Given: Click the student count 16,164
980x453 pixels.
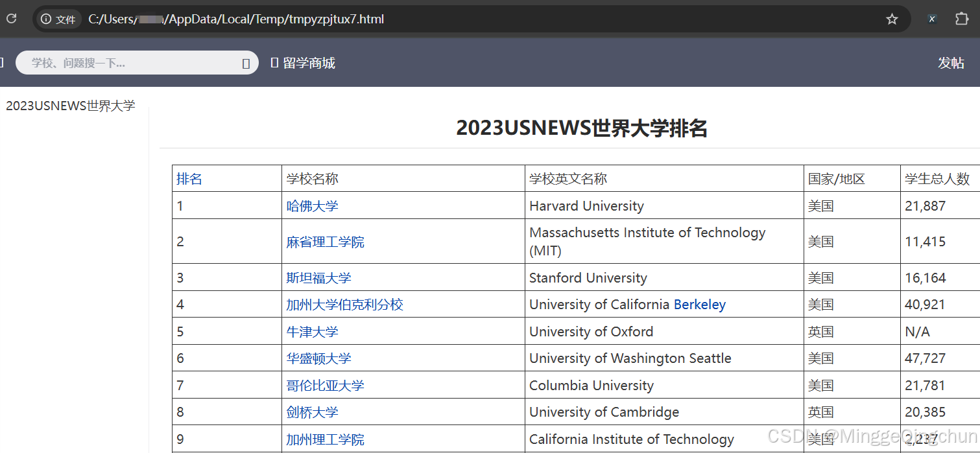Looking at the screenshot, I should point(926,278).
